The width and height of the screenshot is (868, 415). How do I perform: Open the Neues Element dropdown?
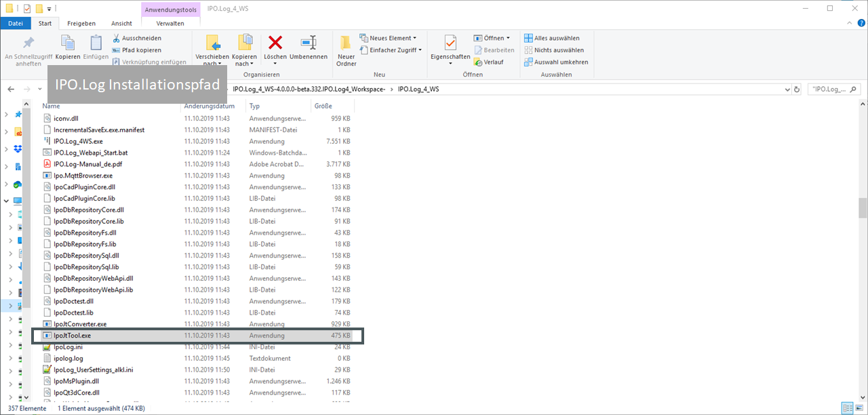388,38
